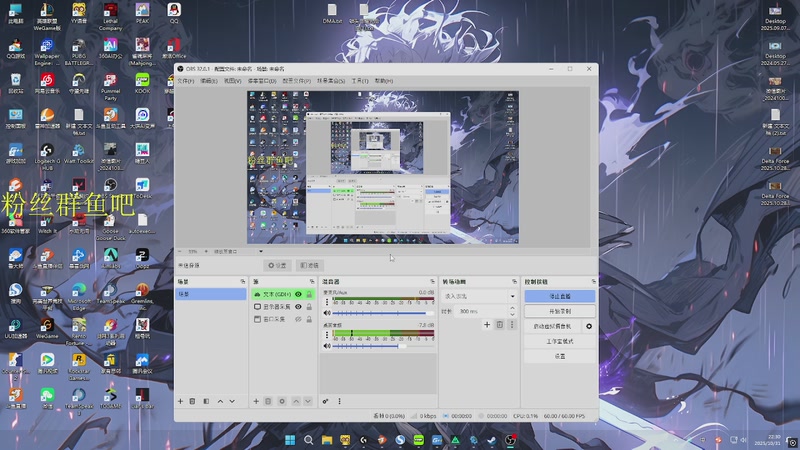Open the 编辑(E) menu
800x450 pixels.
click(209, 81)
